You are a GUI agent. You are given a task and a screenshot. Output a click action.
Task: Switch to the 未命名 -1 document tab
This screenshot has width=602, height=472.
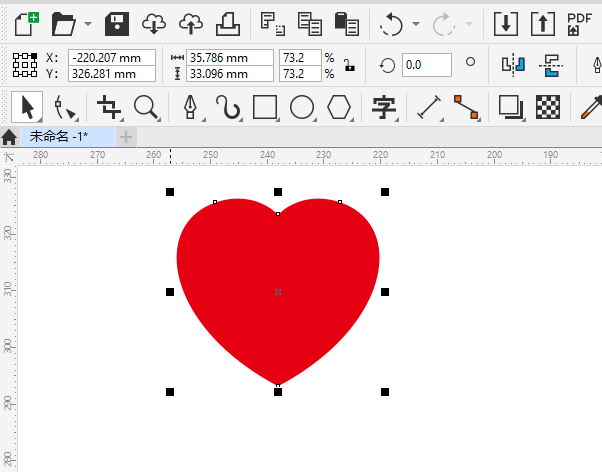60,136
